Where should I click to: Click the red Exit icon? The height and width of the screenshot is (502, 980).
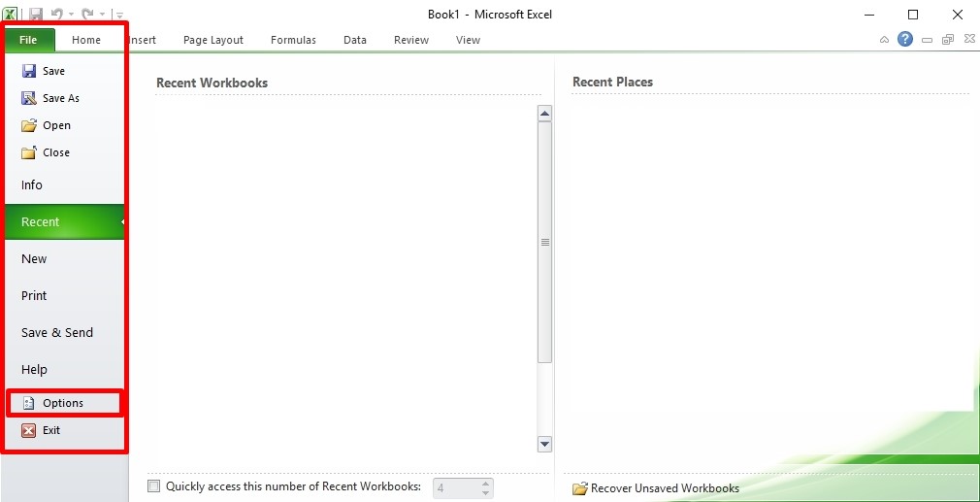click(29, 430)
